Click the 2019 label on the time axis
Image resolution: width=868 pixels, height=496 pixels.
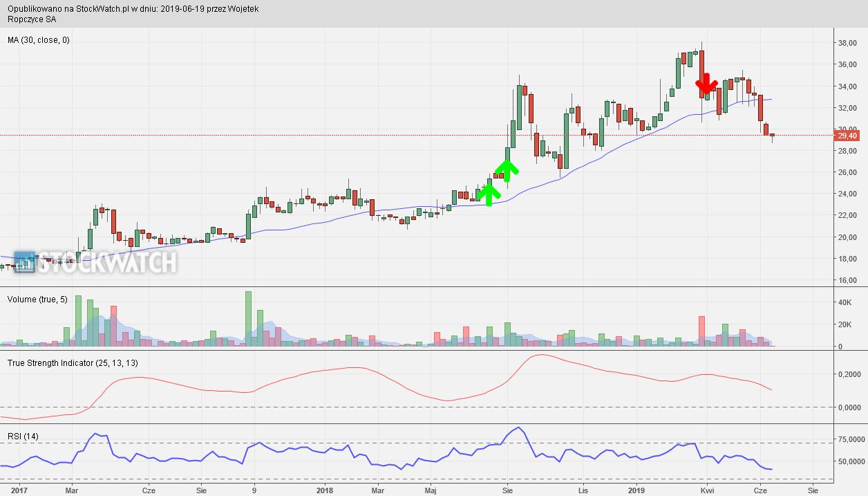636,490
